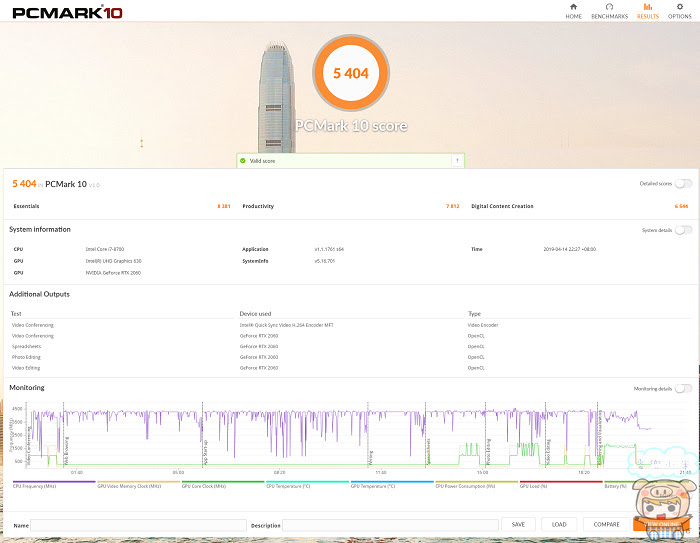This screenshot has width=700, height=543.
Task: Click the Intel Quick Sync Video H.264 Encoder entry
Action: (286, 325)
